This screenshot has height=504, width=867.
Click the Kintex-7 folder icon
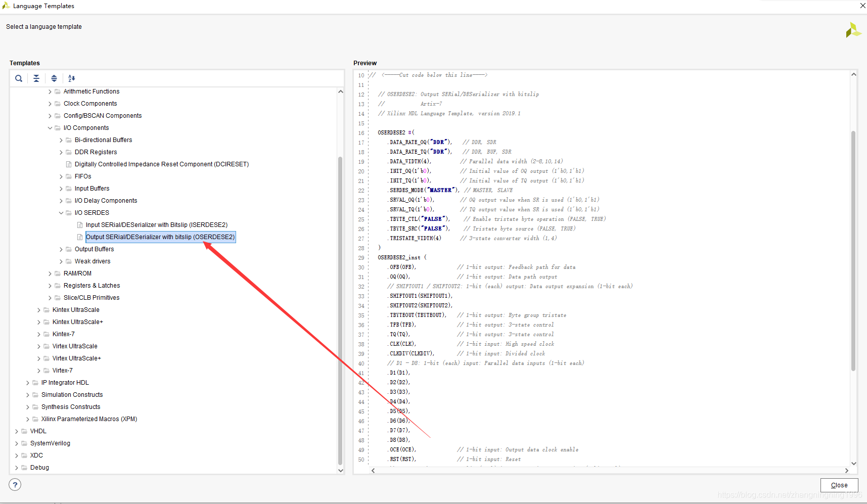pos(47,334)
